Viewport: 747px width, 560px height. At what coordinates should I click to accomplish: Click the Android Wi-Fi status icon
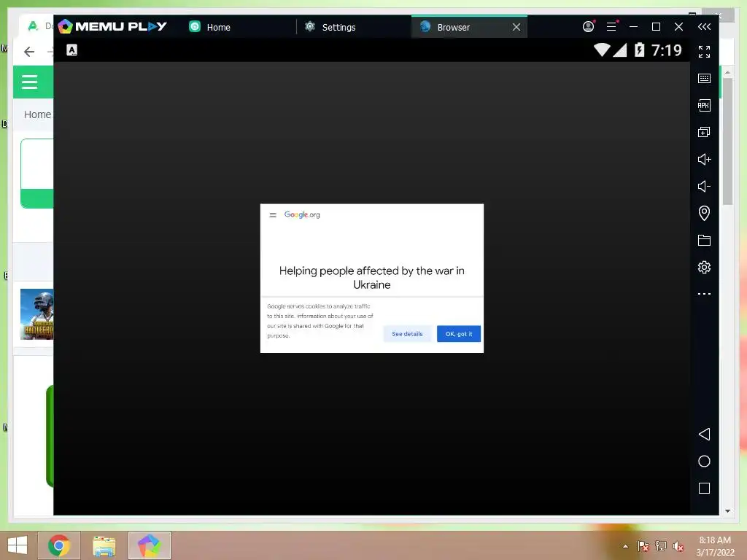click(x=602, y=50)
